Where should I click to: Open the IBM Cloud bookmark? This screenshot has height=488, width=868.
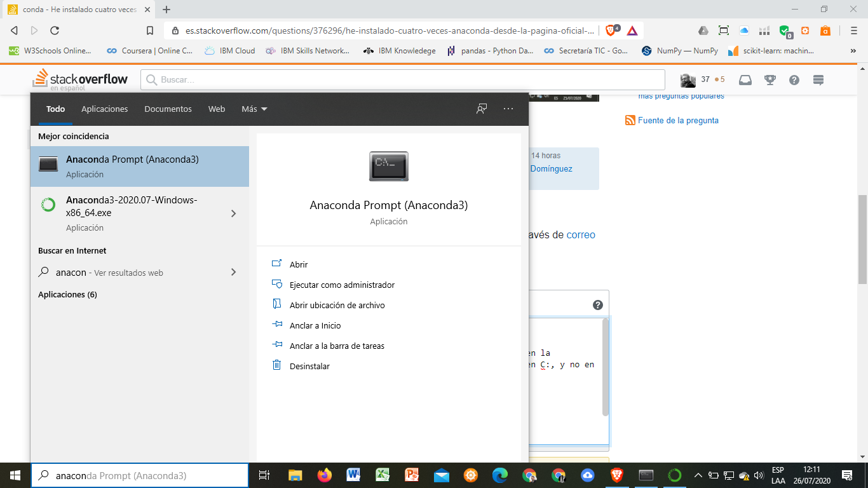coord(230,51)
